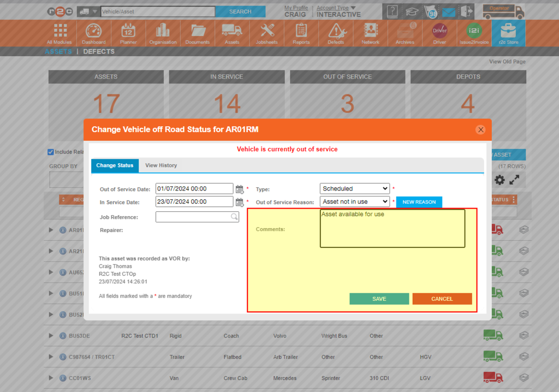Expand the AR21 asset row
The image size is (559, 392).
click(x=51, y=251)
